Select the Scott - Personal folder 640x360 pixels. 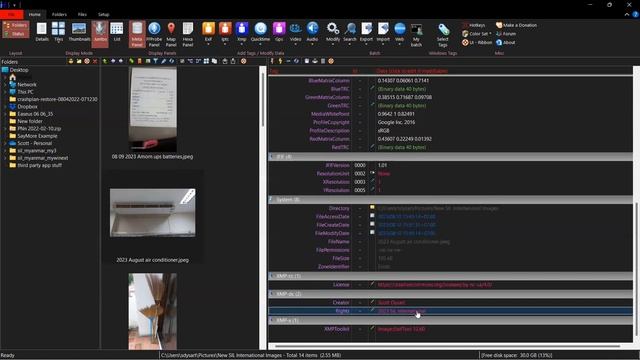[35, 143]
